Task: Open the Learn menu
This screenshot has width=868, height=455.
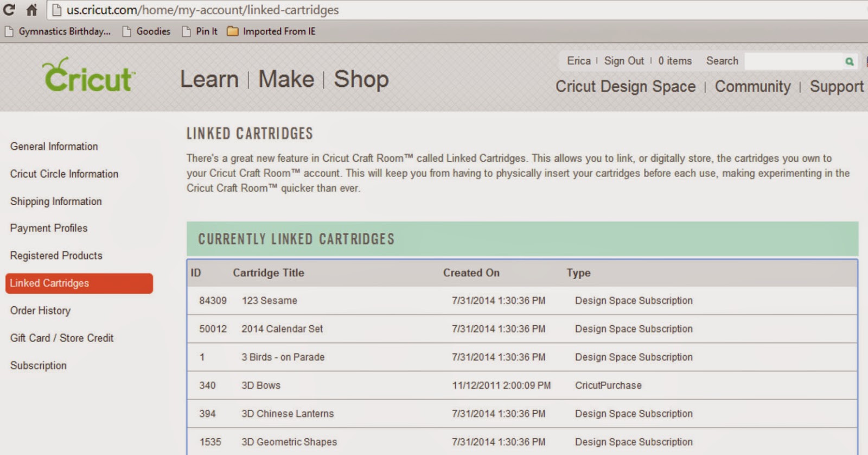Action: point(209,79)
